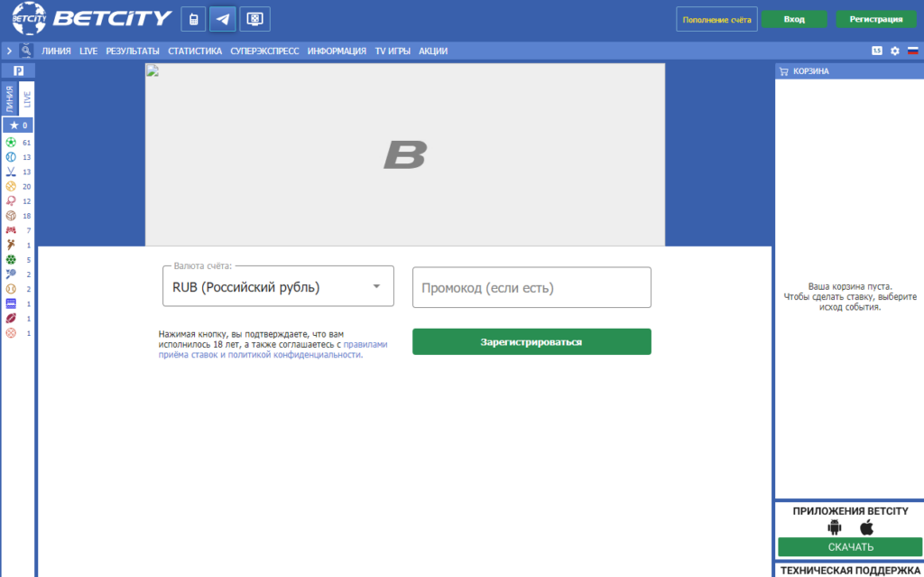This screenshot has width=924, height=577.
Task: Select table tennis icon with 12 events
Action: click(11, 201)
